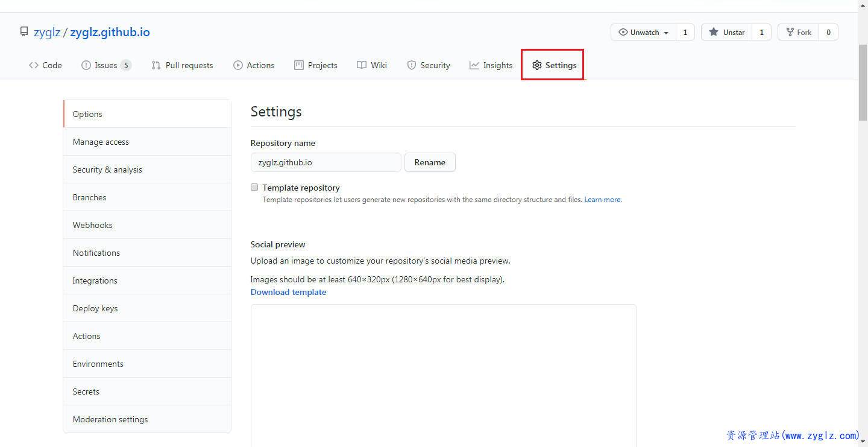Switch to the Issues tab
868x447 pixels.
106,65
